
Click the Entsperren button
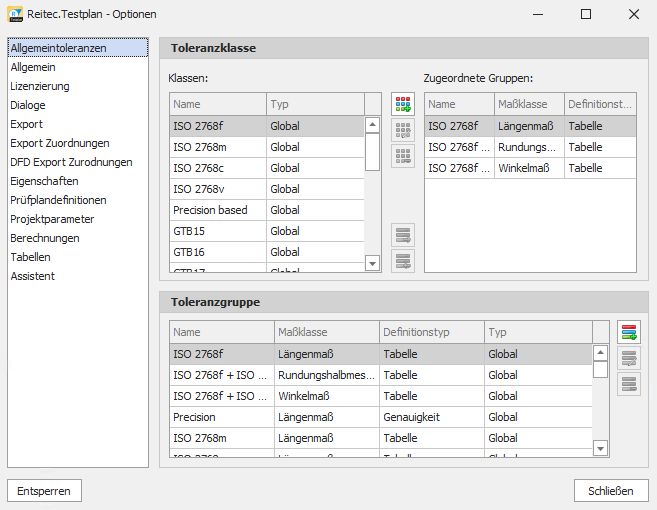[x=44, y=491]
